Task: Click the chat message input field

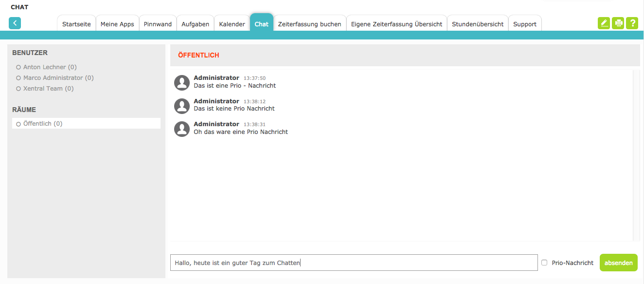Action: tap(354, 263)
